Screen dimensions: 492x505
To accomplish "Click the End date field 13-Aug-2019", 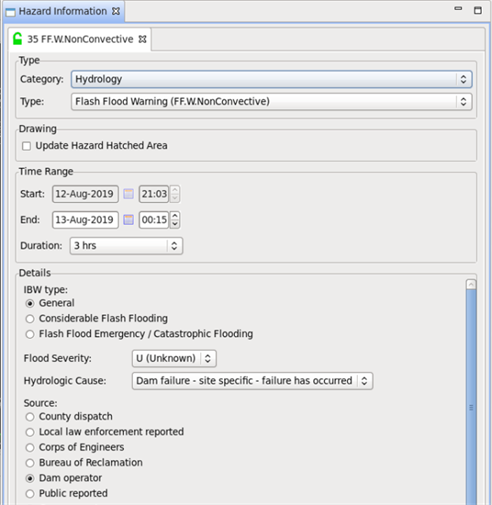I will pos(85,220).
